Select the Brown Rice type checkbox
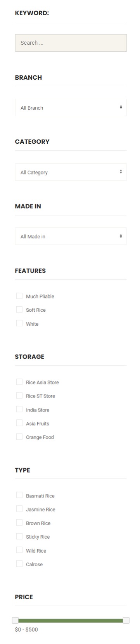The width and height of the screenshot is (140, 644). click(x=19, y=523)
